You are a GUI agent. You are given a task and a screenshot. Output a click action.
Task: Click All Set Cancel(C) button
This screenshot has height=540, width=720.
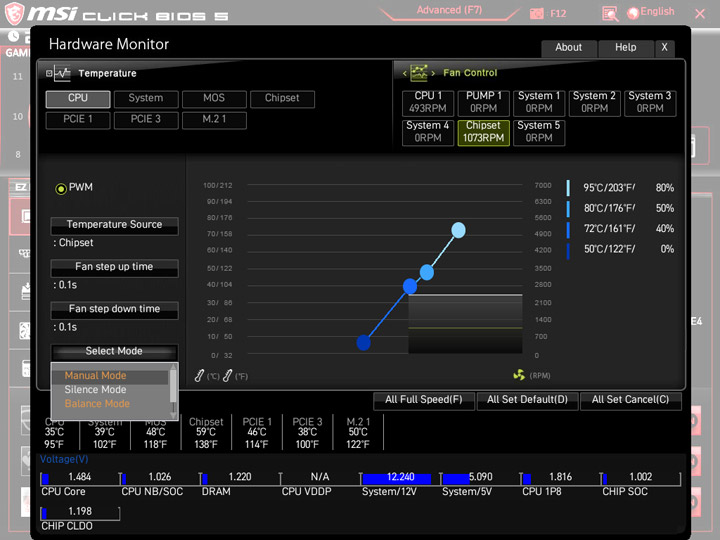point(630,400)
